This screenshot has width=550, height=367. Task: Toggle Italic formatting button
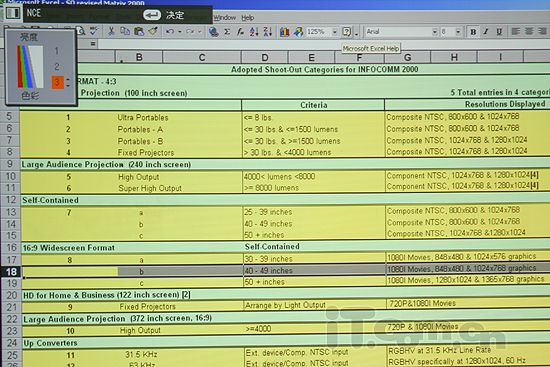486,32
